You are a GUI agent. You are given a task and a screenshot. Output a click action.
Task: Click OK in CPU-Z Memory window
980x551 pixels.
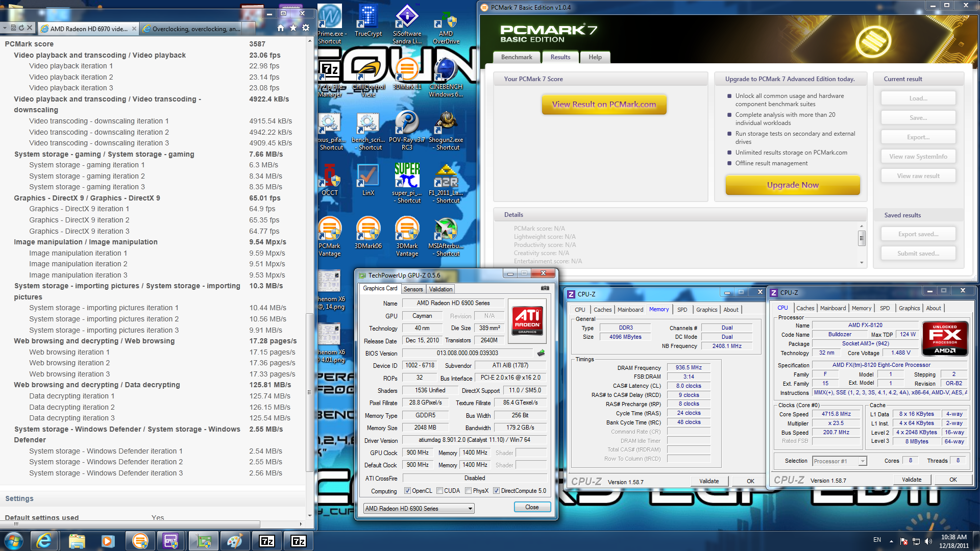(x=750, y=481)
